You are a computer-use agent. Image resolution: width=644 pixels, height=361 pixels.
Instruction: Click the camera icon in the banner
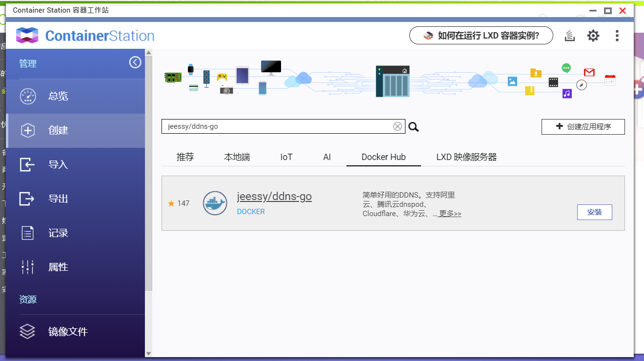[x=226, y=90]
